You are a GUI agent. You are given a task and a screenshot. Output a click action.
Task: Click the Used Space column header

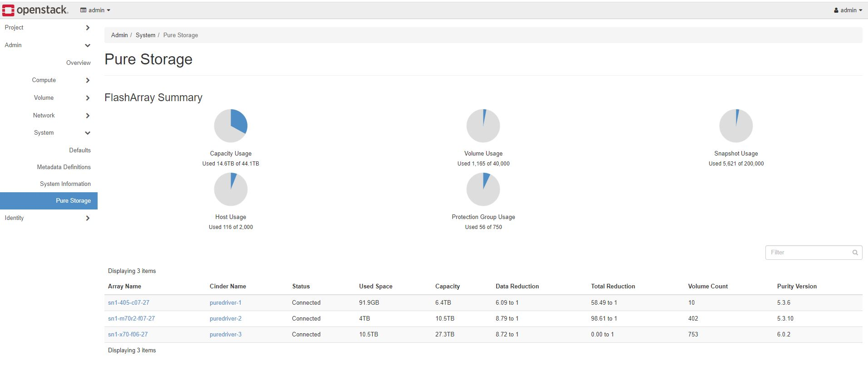tap(376, 286)
